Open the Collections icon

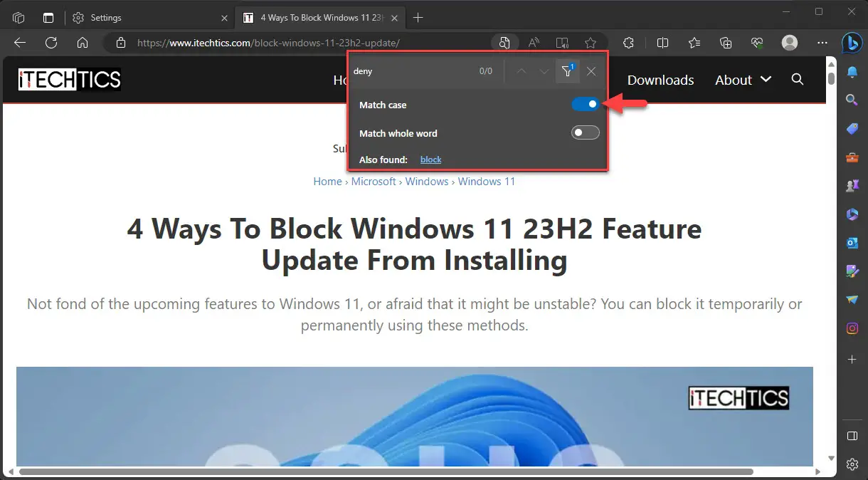tap(726, 43)
